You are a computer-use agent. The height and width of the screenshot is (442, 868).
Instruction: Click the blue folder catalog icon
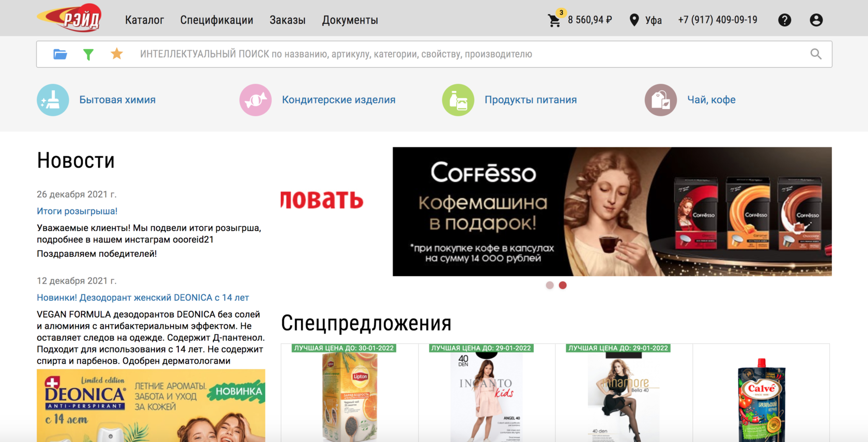pyautogui.click(x=60, y=54)
